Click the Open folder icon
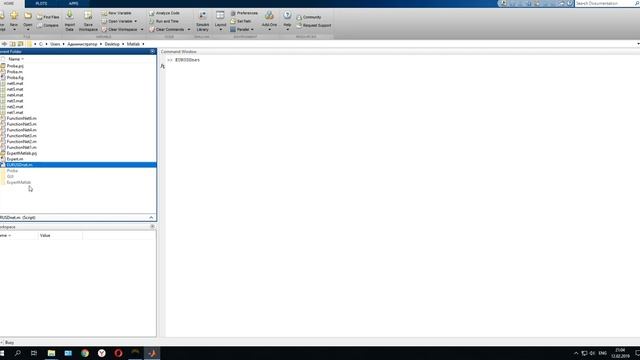The height and width of the screenshot is (360, 640). pyautogui.click(x=28, y=16)
